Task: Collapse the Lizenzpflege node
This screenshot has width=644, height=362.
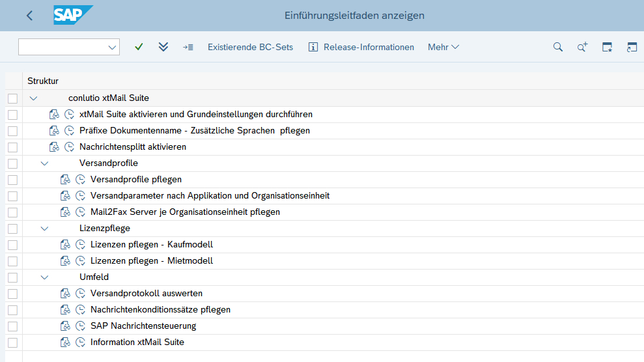Action: point(44,229)
